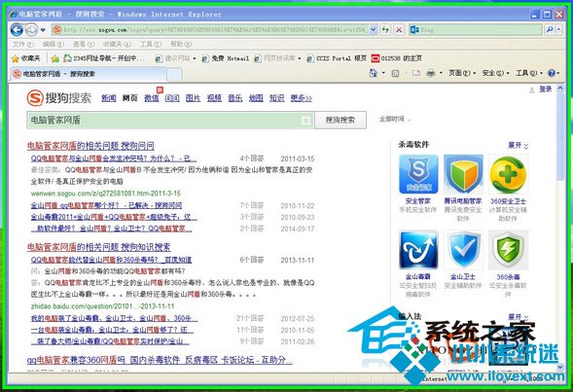The width and height of the screenshot is (573, 392).
Task: Refresh the page with the green arrows icon
Action: (x=385, y=30)
